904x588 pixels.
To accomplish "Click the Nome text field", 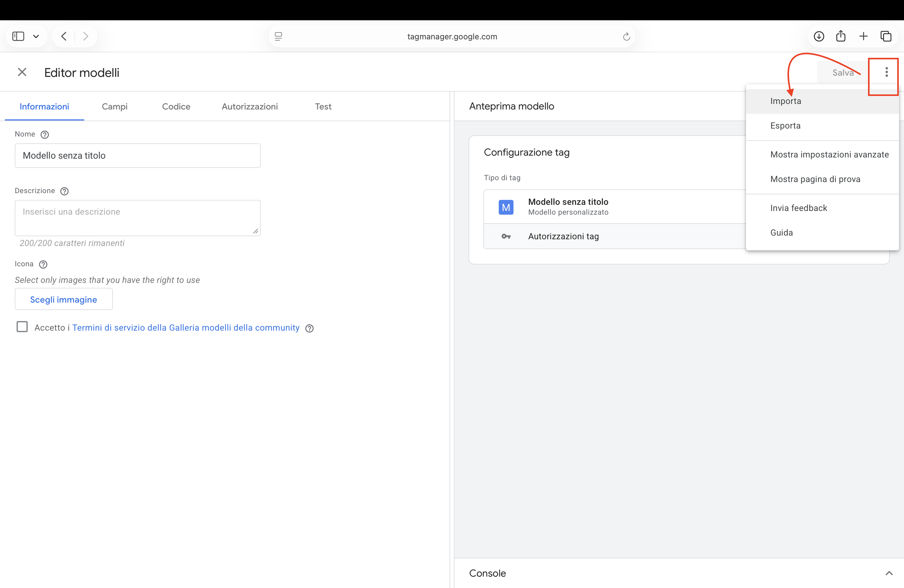I will click(x=137, y=155).
